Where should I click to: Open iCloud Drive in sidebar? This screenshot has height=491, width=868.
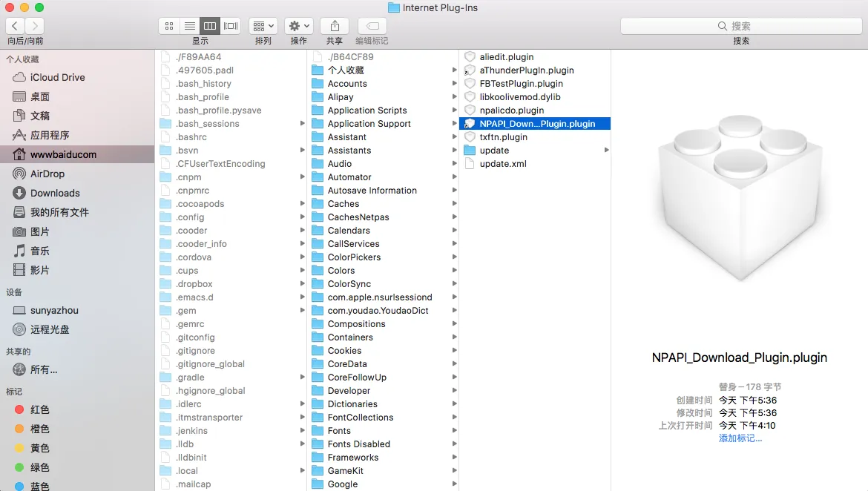tap(57, 77)
